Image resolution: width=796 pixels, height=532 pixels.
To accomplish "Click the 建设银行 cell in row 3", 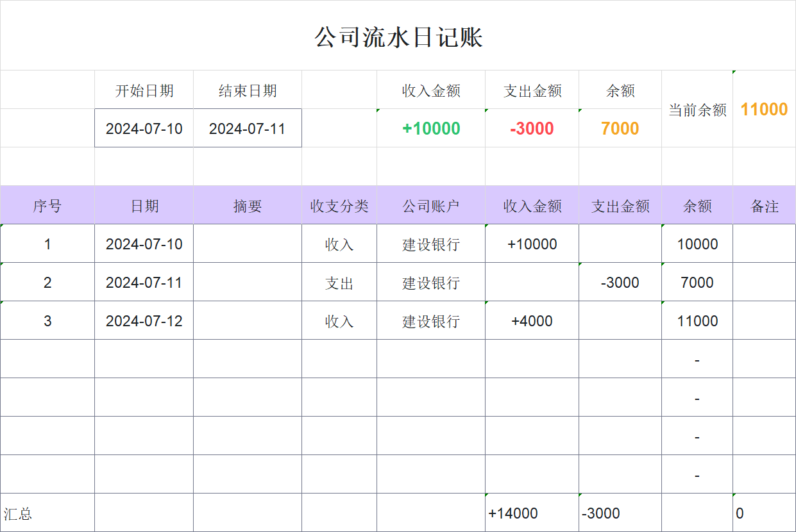I will 430,320.
